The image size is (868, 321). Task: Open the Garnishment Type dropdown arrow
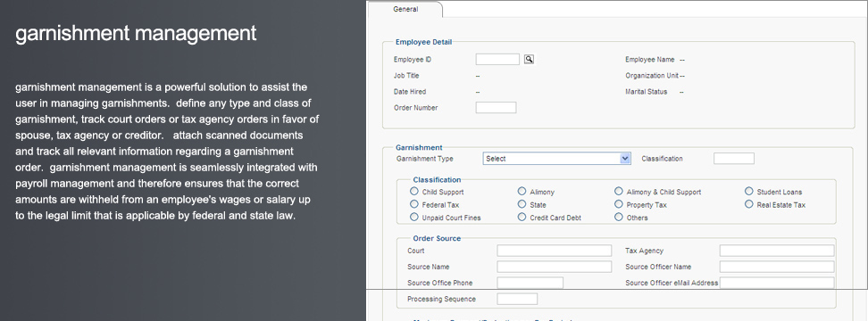coord(625,159)
